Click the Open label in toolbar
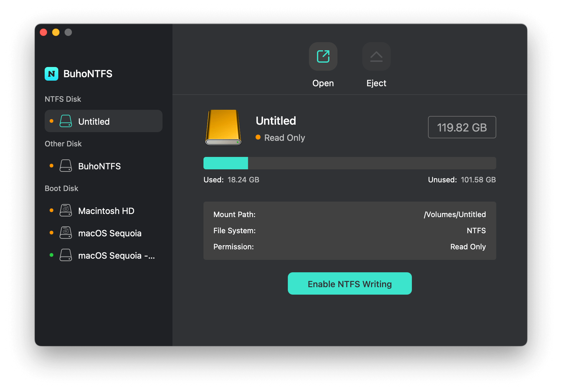This screenshot has width=562, height=392. click(323, 83)
